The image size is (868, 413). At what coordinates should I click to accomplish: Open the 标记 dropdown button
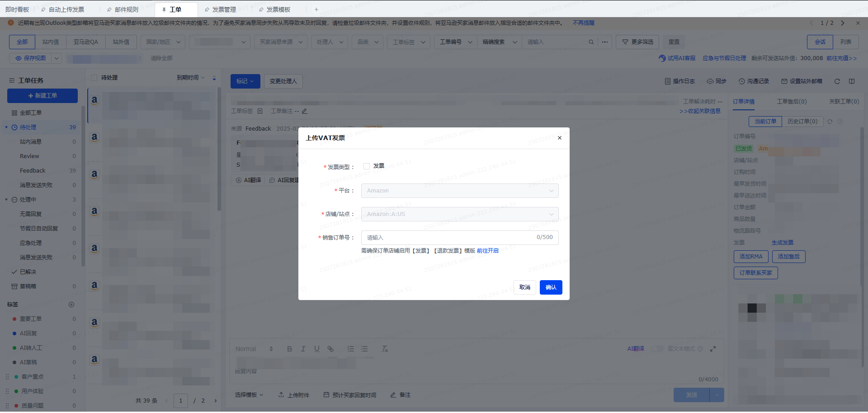click(245, 81)
